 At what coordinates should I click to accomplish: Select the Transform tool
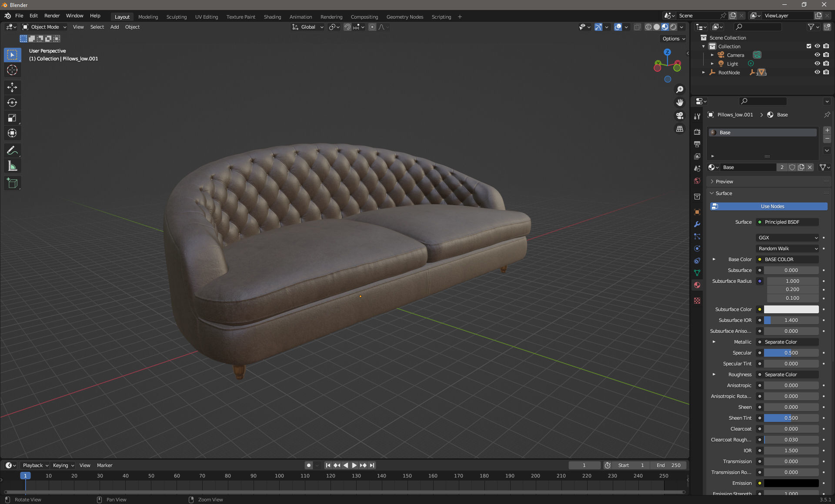[x=12, y=133]
